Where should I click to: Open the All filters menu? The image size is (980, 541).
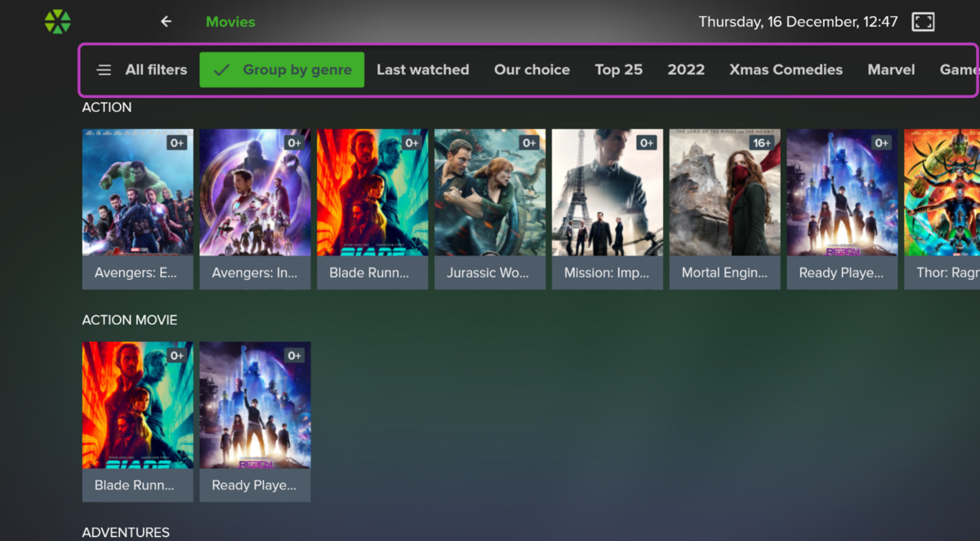pos(142,70)
